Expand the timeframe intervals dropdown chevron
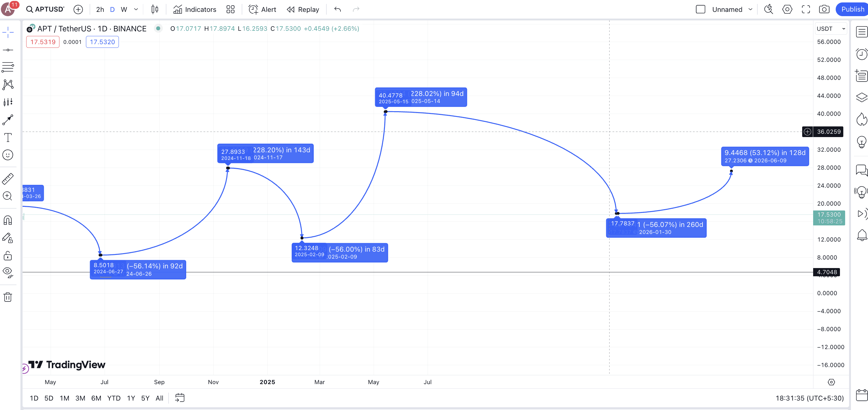The width and height of the screenshot is (868, 410). (136, 9)
